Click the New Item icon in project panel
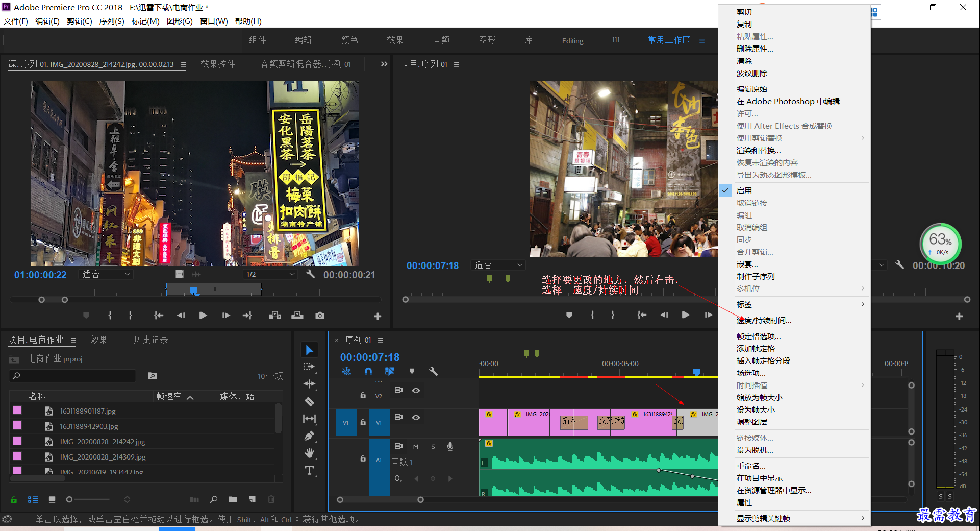 [252, 499]
